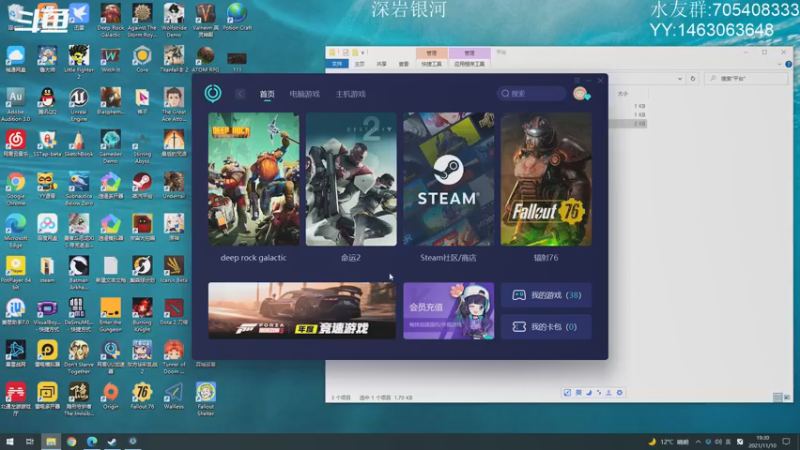Open the Wolfstride Demo desktop shortcut
Viewport: 800px width, 450px height.
pos(173,19)
